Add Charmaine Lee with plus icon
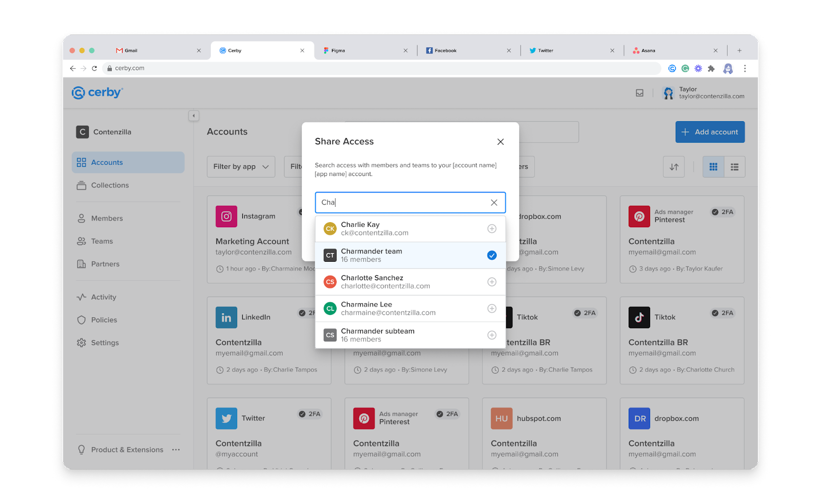Image resolution: width=821 pixels, height=504 pixels. pos(492,309)
